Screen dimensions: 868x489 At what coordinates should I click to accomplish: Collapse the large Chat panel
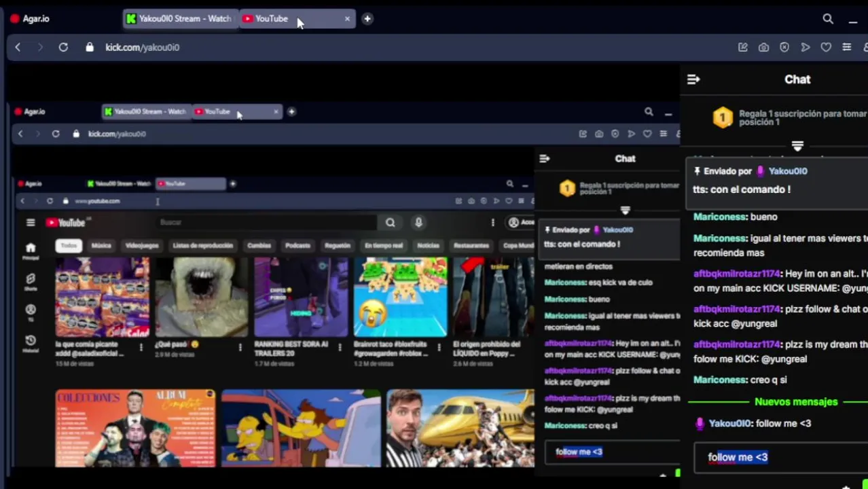coord(693,79)
